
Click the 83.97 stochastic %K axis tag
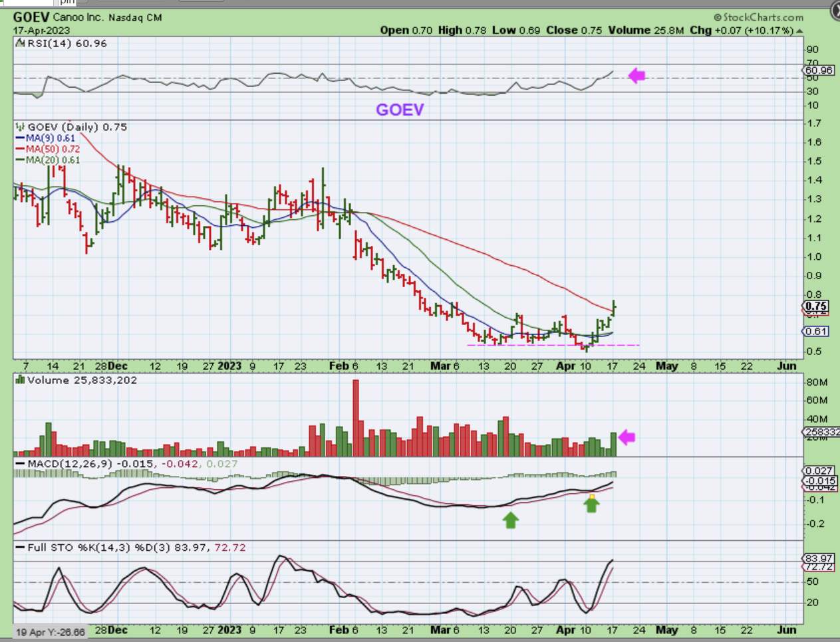tap(819, 558)
